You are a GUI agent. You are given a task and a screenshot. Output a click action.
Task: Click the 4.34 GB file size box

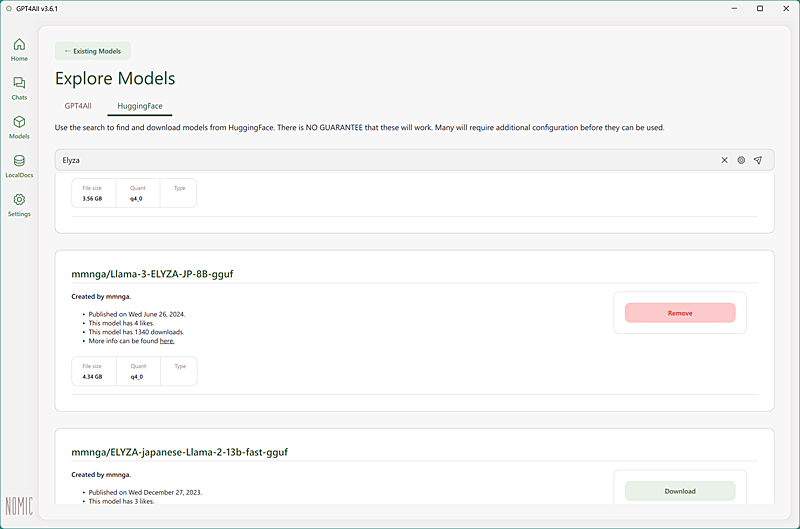pyautogui.click(x=94, y=371)
